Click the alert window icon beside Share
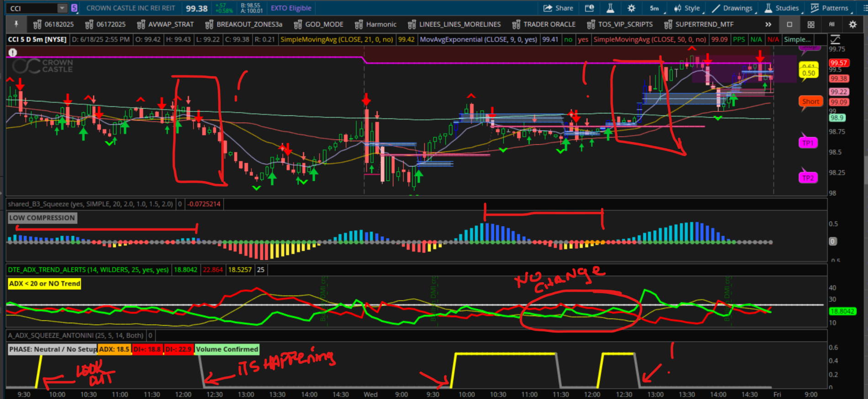The width and height of the screenshot is (868, 399). pos(589,8)
